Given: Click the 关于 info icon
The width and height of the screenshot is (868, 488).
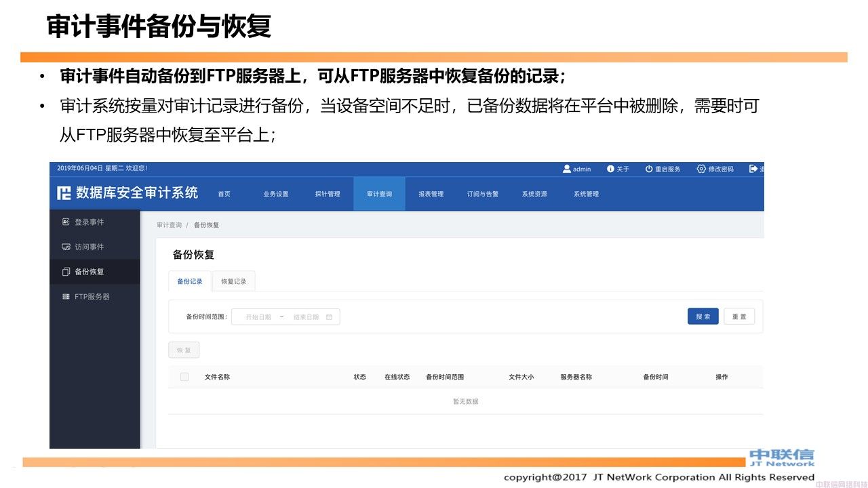Looking at the screenshot, I should [x=610, y=169].
